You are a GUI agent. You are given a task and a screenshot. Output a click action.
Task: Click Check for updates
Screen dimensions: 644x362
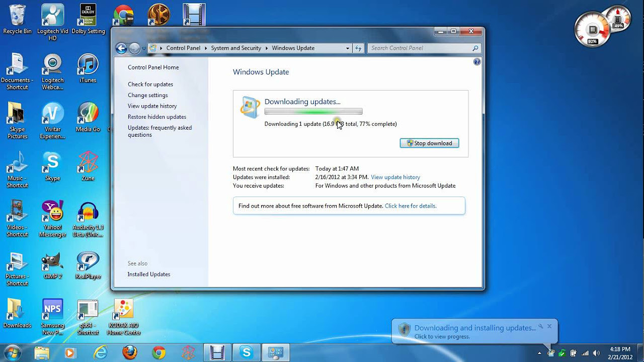tap(150, 84)
